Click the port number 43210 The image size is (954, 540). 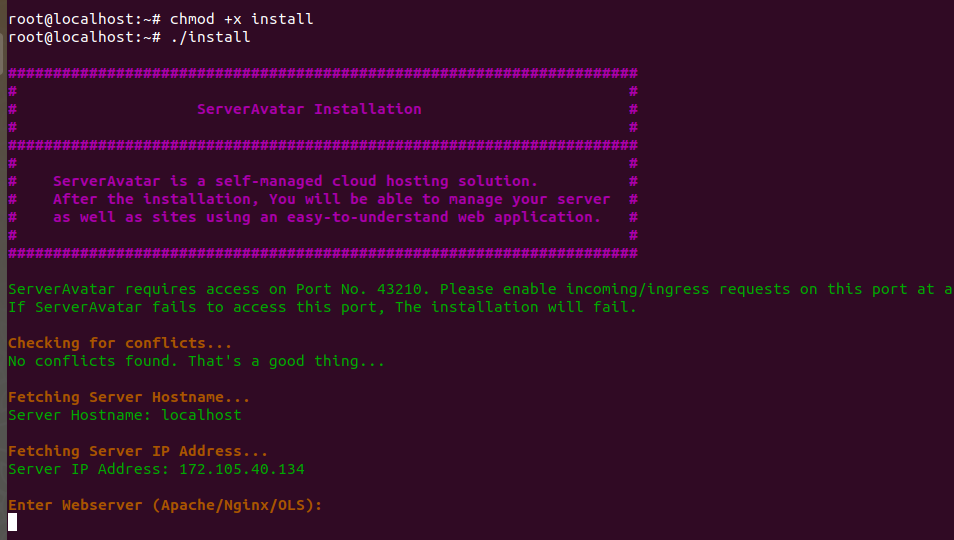point(399,289)
